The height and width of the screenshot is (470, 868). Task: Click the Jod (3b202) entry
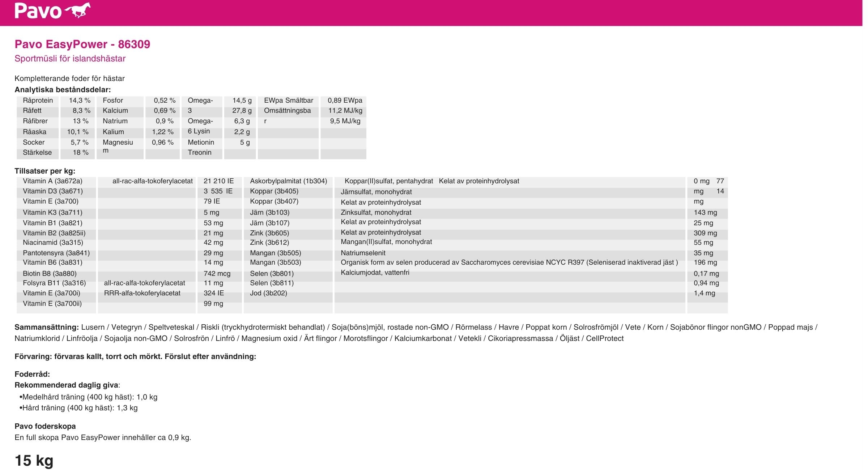tap(268, 293)
